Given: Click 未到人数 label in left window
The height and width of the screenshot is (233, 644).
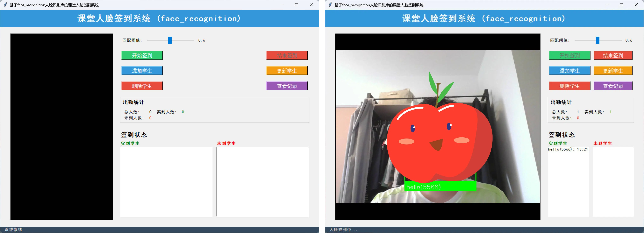Looking at the screenshot, I should point(134,118).
